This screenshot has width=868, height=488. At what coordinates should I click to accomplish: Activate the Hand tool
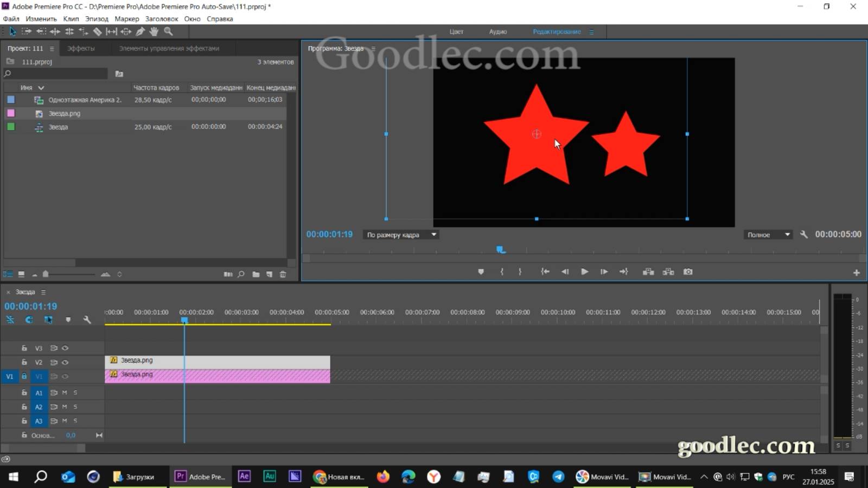154,31
